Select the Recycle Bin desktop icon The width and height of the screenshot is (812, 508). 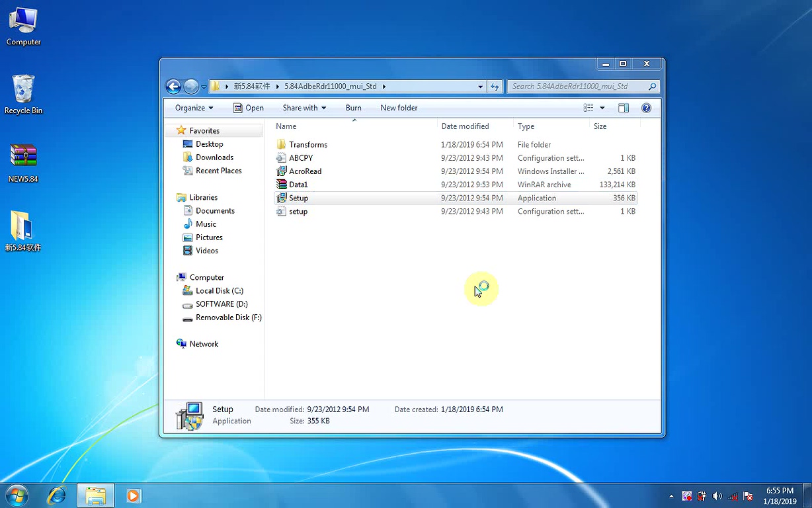[x=23, y=94]
